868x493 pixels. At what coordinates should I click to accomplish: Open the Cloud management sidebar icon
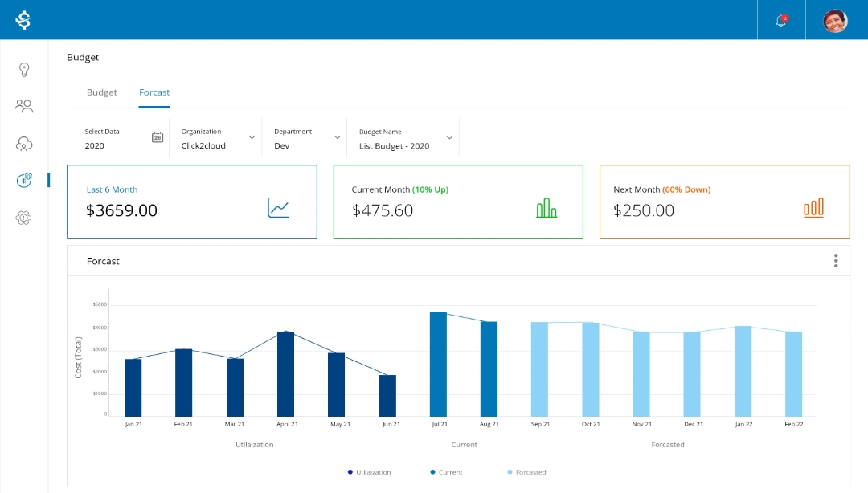click(24, 144)
